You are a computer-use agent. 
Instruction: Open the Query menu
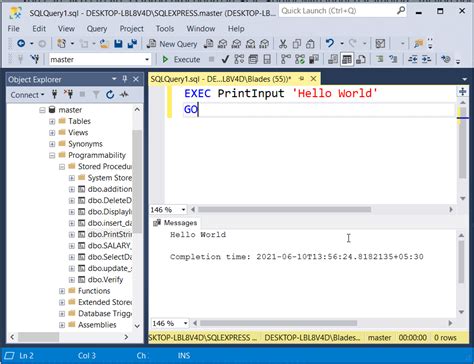point(97,29)
